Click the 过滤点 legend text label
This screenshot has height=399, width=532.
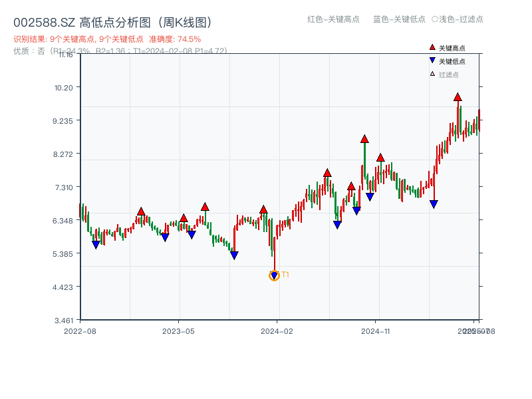pyautogui.click(x=449, y=74)
